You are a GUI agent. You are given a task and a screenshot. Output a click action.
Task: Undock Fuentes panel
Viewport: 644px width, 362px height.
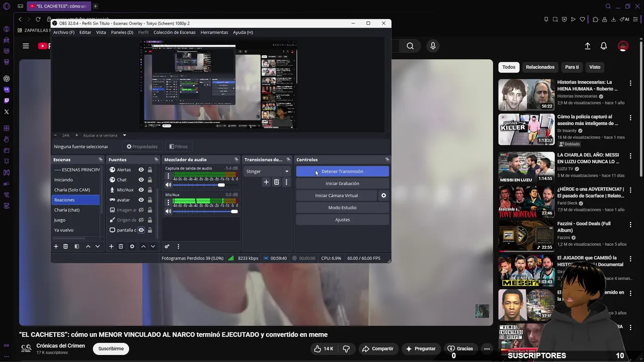point(156,159)
